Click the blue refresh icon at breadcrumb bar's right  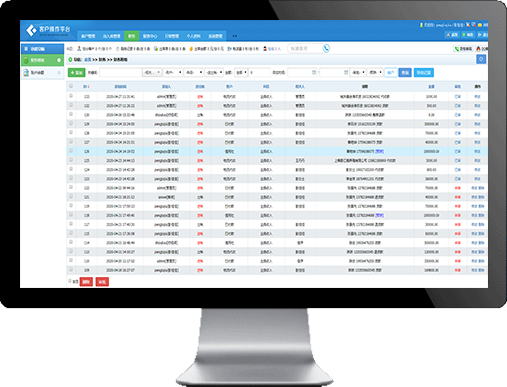(x=481, y=59)
